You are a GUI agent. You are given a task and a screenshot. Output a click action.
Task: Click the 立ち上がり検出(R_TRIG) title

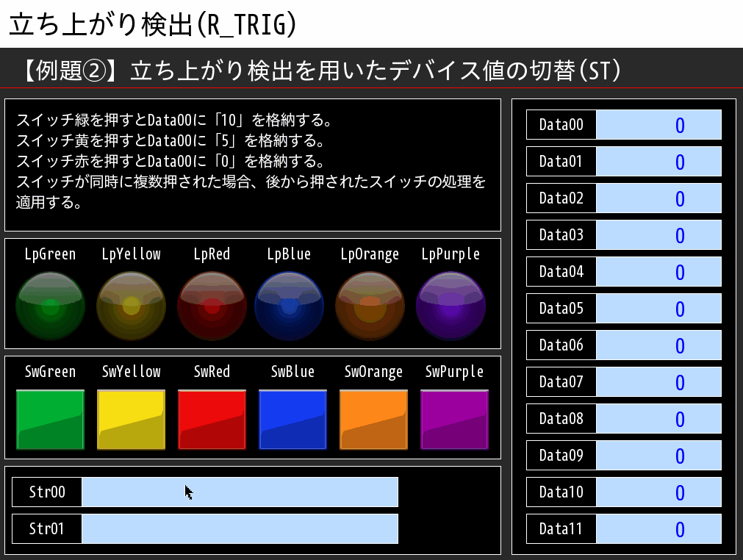(153, 25)
